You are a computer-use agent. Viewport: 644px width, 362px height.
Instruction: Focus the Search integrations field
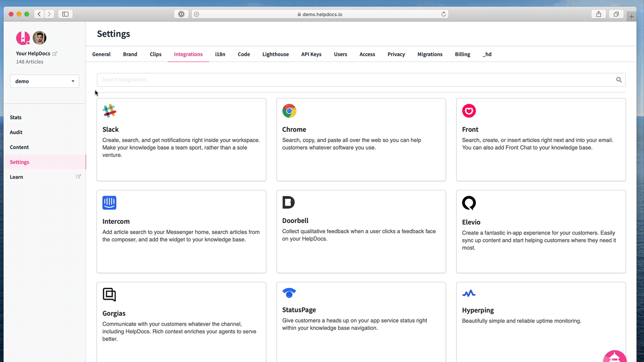pyautogui.click(x=361, y=80)
